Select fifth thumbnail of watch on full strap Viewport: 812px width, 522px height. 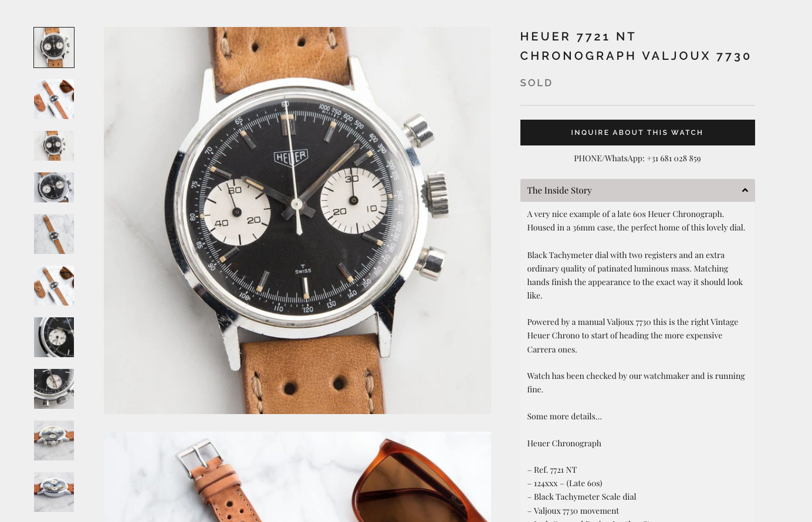point(54,234)
